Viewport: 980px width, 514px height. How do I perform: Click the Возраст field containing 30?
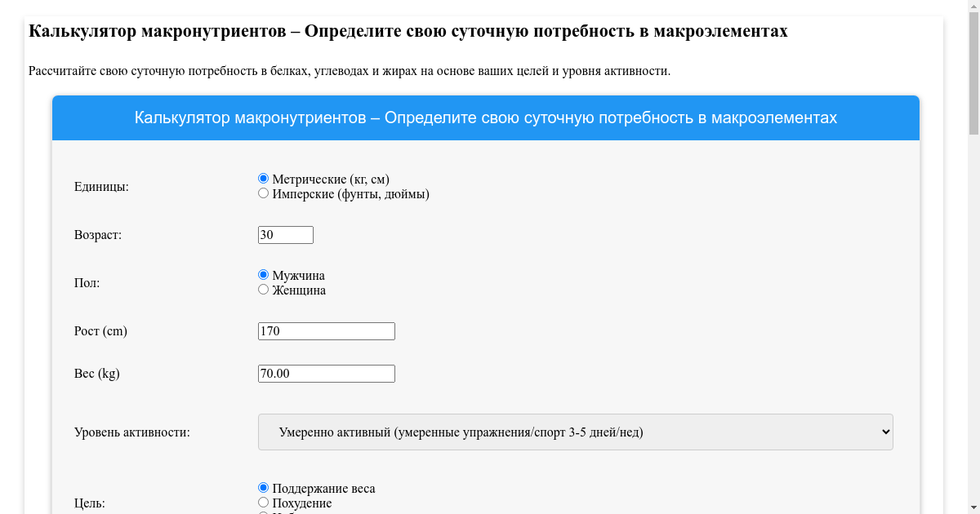tap(285, 235)
